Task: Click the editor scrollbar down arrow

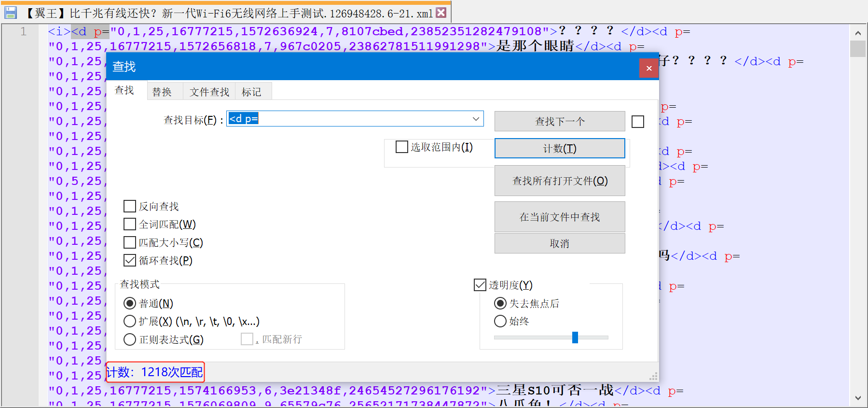Action: (858, 398)
